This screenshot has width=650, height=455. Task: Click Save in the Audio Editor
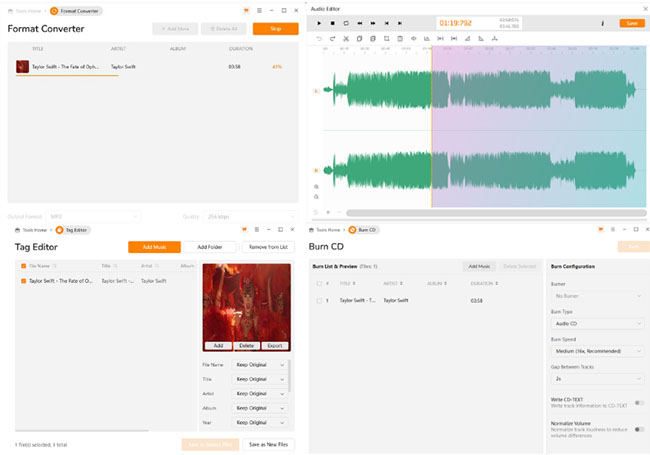tap(632, 23)
